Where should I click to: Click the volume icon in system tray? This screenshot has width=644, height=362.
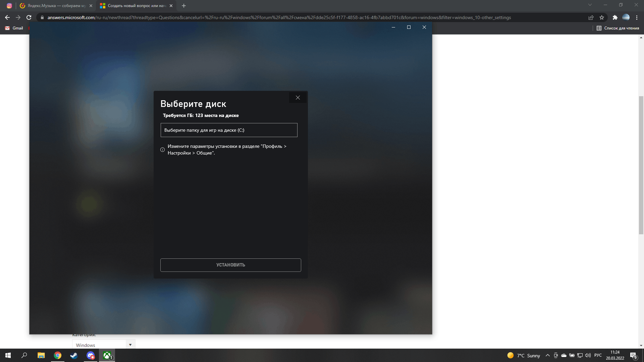coord(588,355)
